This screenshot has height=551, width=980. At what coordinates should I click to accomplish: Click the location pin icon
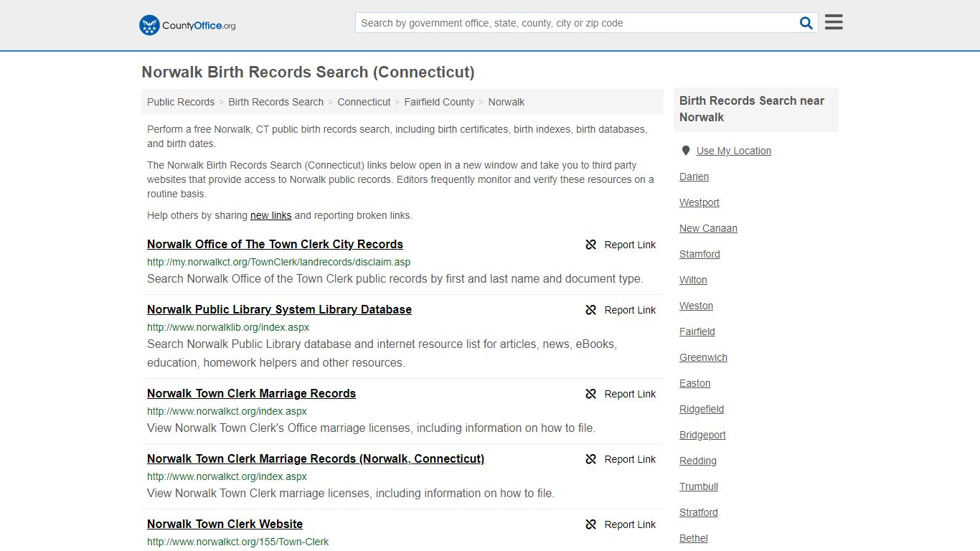(686, 151)
